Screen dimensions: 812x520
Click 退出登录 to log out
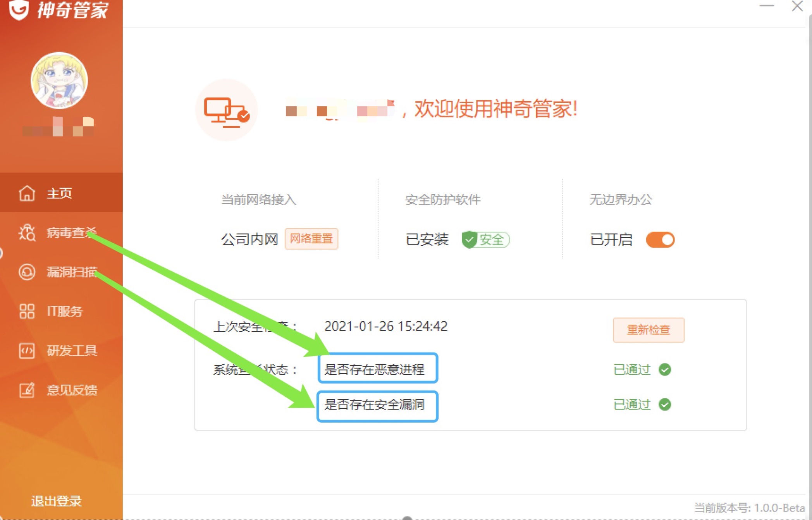tap(57, 501)
